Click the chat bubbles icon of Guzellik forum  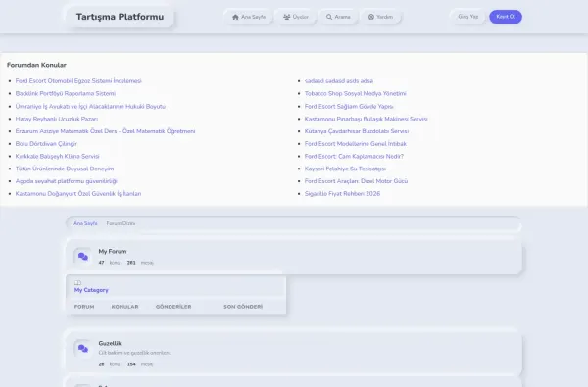pyautogui.click(x=83, y=349)
